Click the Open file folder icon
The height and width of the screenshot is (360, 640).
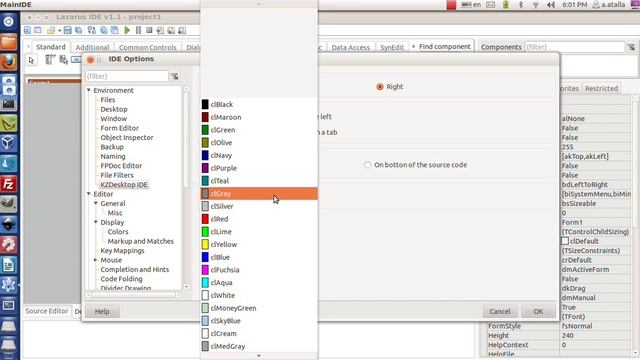[51, 30]
